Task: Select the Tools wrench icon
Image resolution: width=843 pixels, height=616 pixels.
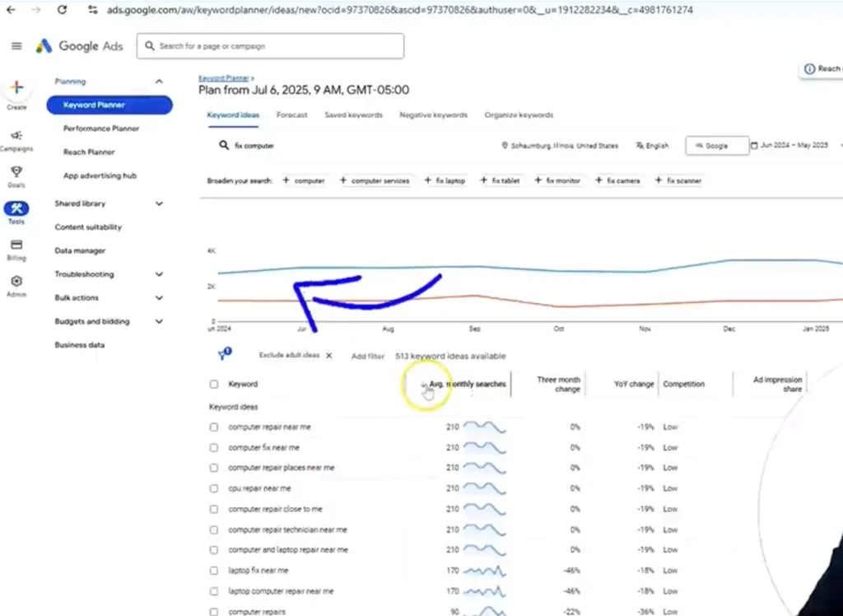Action: (16, 208)
